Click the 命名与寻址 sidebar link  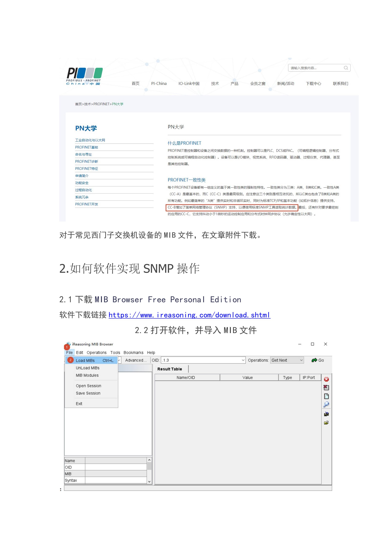[x=83, y=154]
